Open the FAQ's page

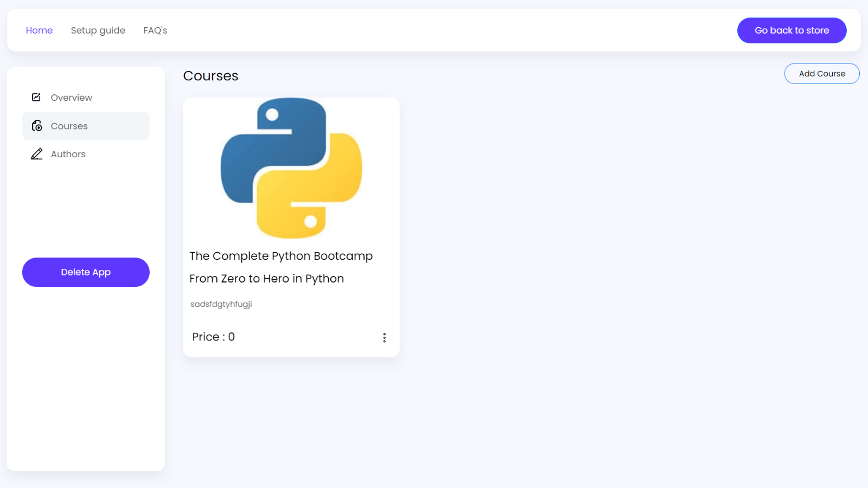(x=155, y=30)
